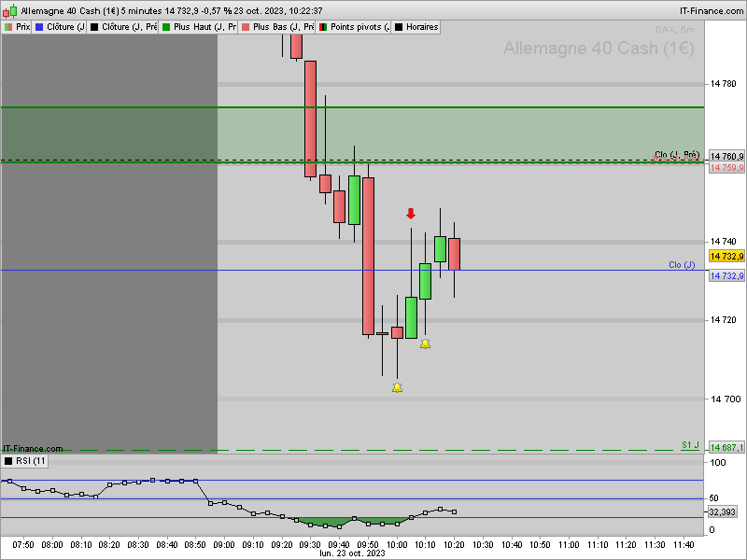Screen dimensions: 747x560
Task: Click the lower alert bell below the 10:00 candle
Action: tap(397, 387)
